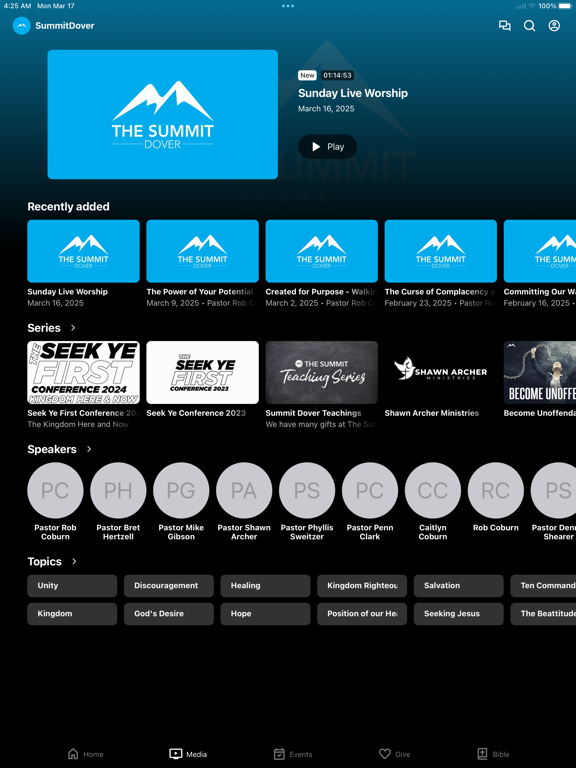This screenshot has height=768, width=576.
Task: Choose the Healing topic
Action: (265, 586)
